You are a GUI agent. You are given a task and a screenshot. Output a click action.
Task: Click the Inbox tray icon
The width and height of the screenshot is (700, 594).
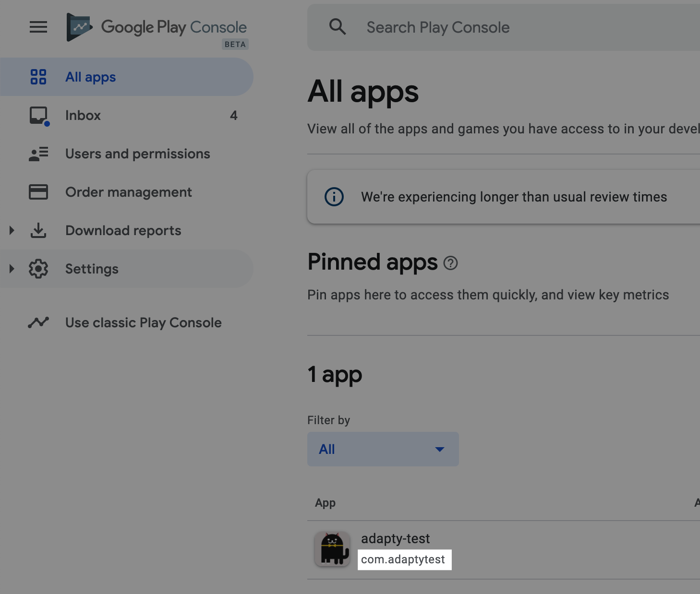[x=39, y=116]
